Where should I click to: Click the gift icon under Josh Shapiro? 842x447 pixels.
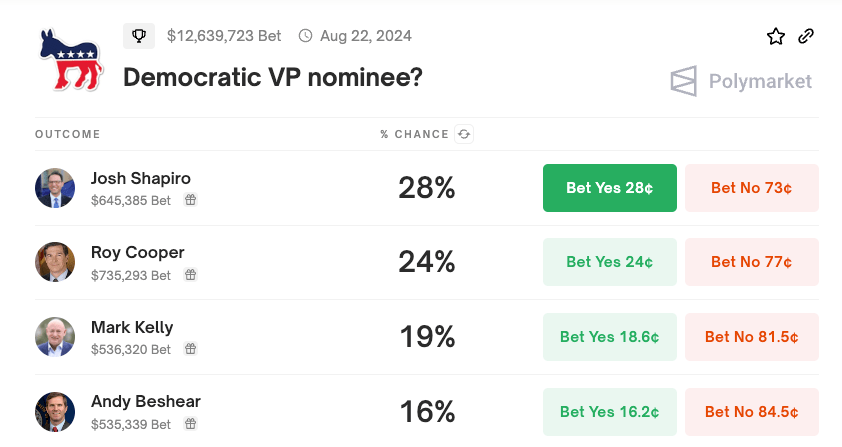[x=190, y=200]
